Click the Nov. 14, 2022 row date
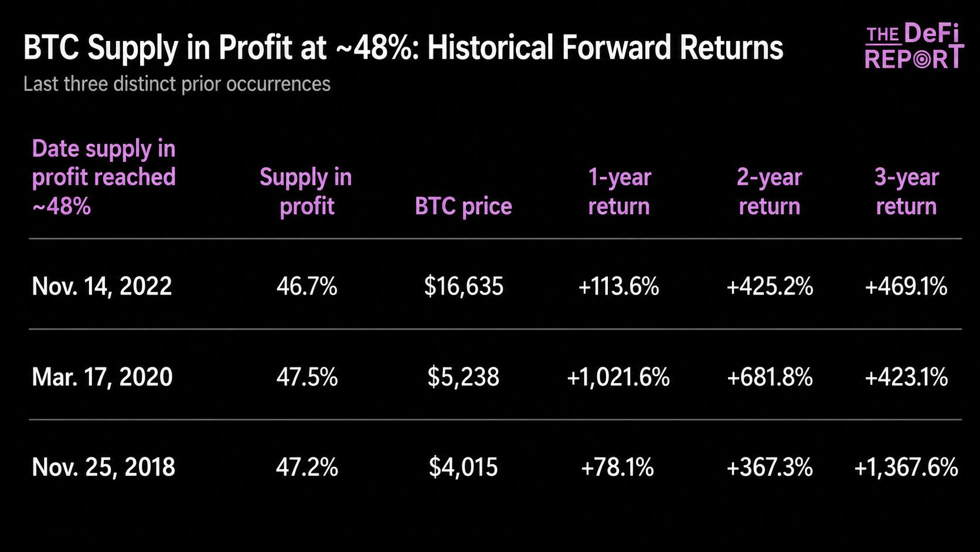This screenshot has width=980, height=552. (x=102, y=286)
